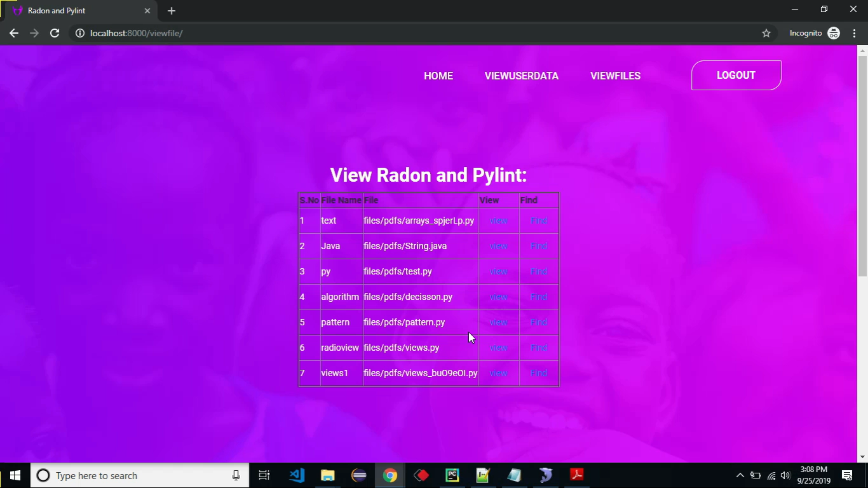
Task: Select file path files/pdfs/arrays_spjerLp.py
Action: pyautogui.click(x=419, y=220)
